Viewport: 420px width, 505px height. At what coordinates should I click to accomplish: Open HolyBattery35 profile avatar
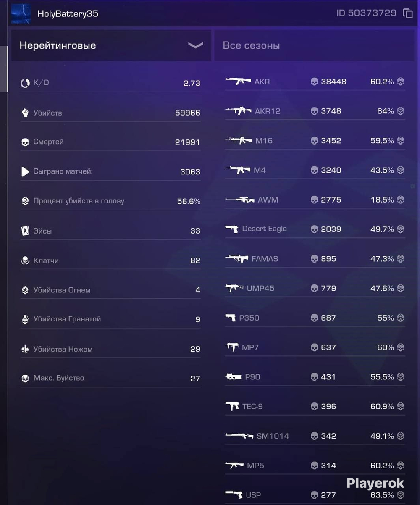(x=21, y=14)
